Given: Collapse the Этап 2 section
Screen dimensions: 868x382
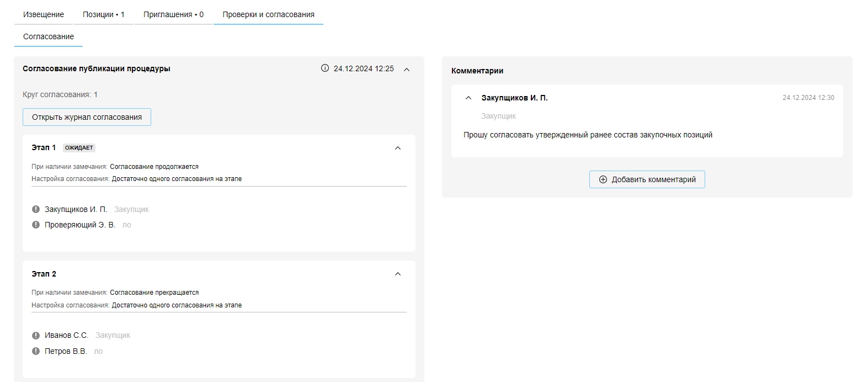Looking at the screenshot, I should (x=398, y=274).
